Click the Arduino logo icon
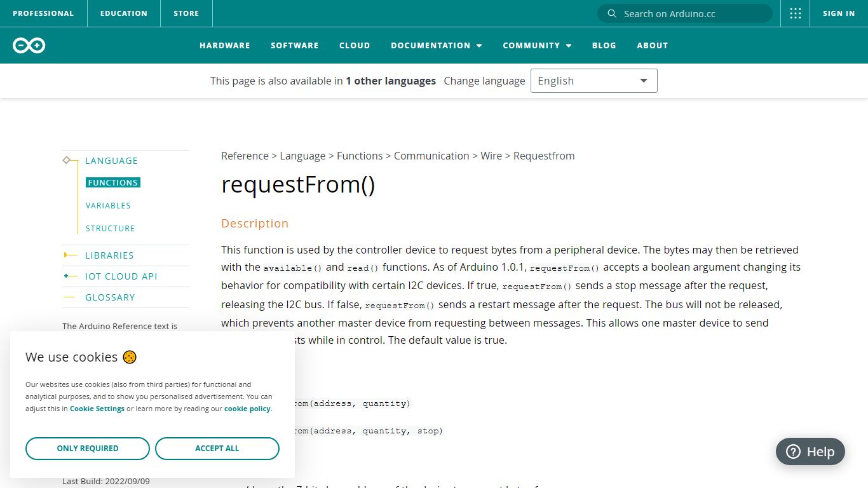The width and height of the screenshot is (868, 488). (x=29, y=45)
